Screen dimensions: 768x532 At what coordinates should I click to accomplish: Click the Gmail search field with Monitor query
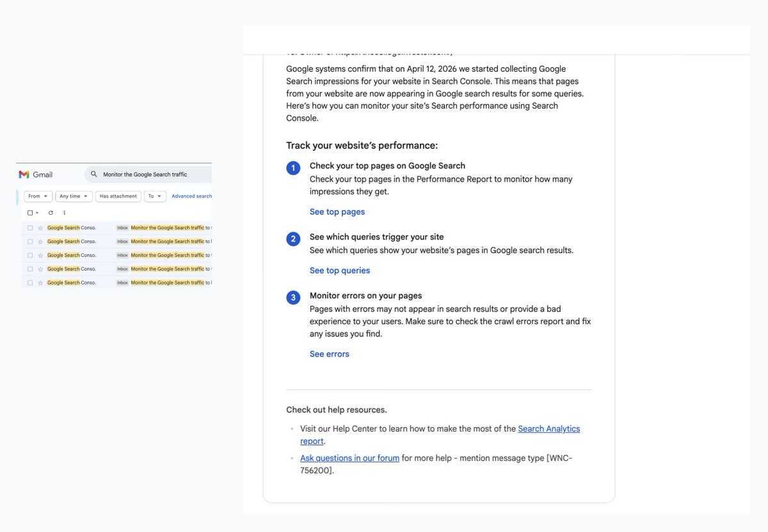click(148, 175)
